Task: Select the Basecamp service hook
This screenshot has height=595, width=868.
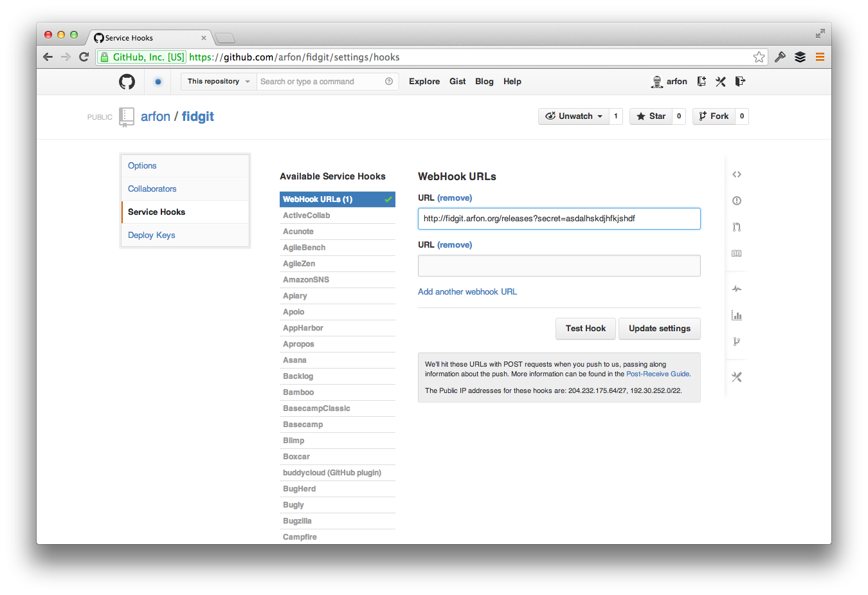Action: point(338,425)
